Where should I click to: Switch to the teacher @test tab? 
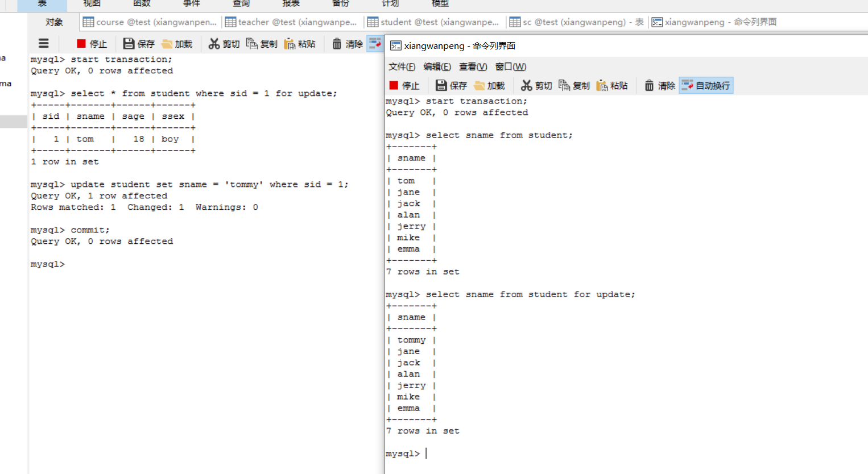(291, 22)
